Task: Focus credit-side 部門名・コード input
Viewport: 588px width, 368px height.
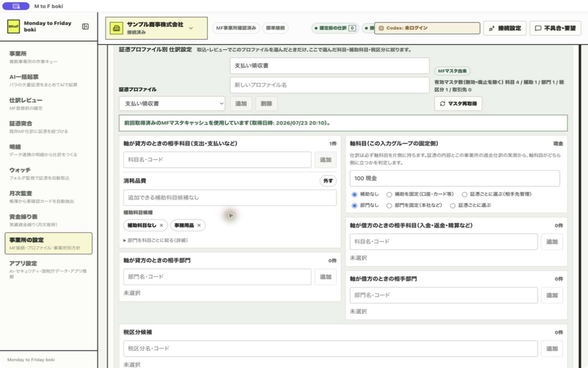Action: tap(217, 277)
